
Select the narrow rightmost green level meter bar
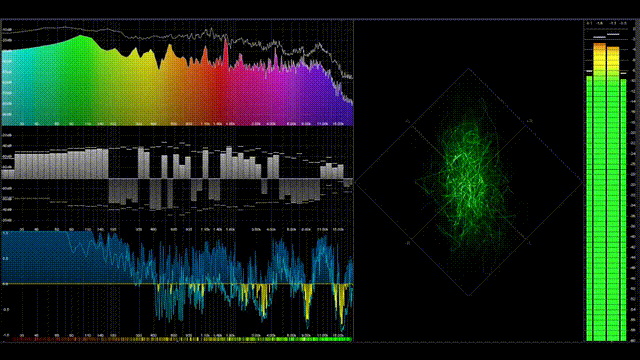point(623,209)
